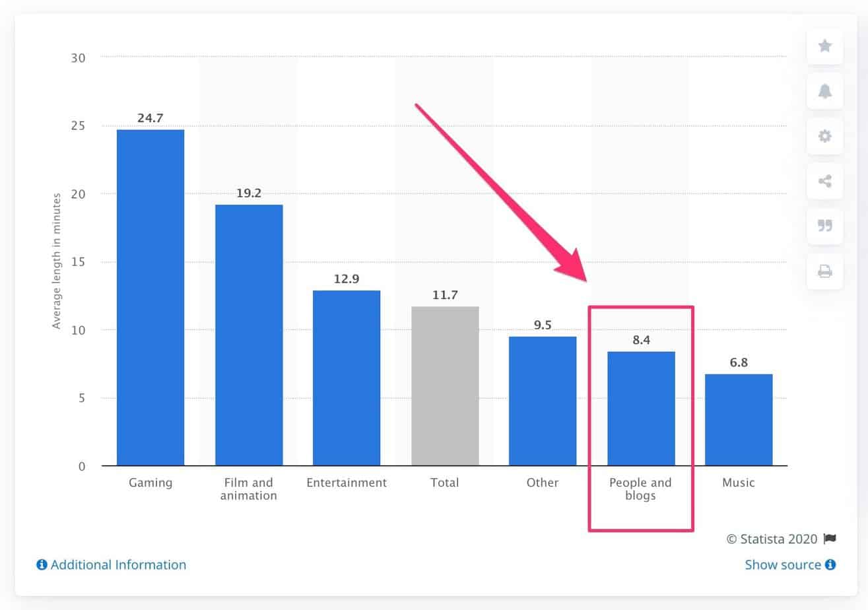The width and height of the screenshot is (868, 610).
Task: Open the settings gear icon
Action: tap(824, 137)
